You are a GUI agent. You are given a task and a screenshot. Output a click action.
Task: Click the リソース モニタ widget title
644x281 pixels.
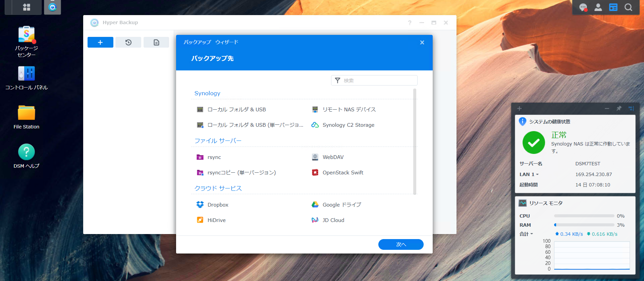pos(546,203)
